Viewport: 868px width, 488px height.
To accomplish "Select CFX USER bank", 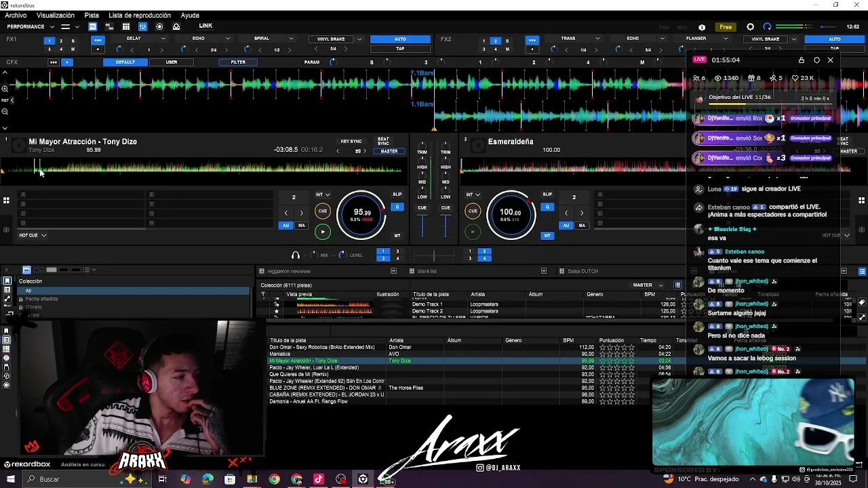I will (172, 62).
